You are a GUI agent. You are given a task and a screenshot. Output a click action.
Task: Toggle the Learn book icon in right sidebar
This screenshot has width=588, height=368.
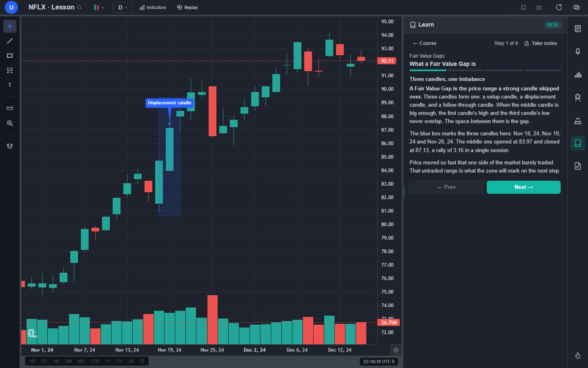(x=578, y=143)
